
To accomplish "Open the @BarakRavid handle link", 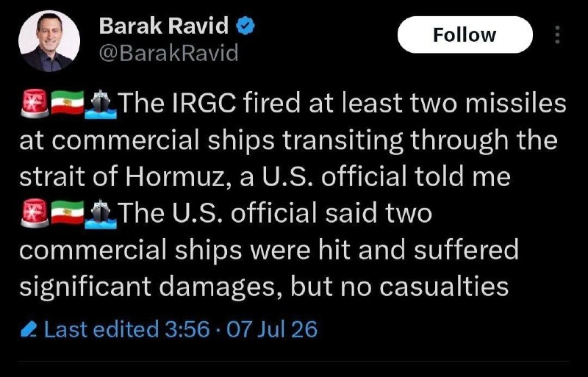I will click(x=169, y=52).
